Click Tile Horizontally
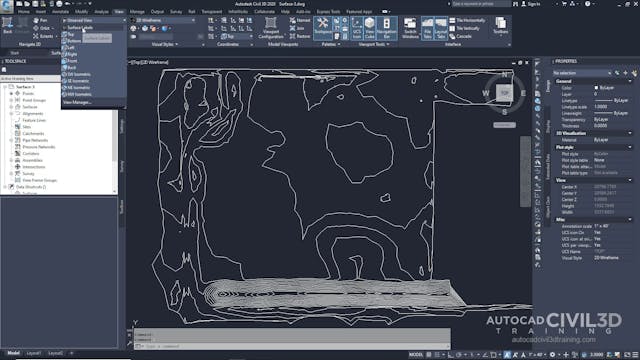This screenshot has height=360, width=640. (467, 20)
